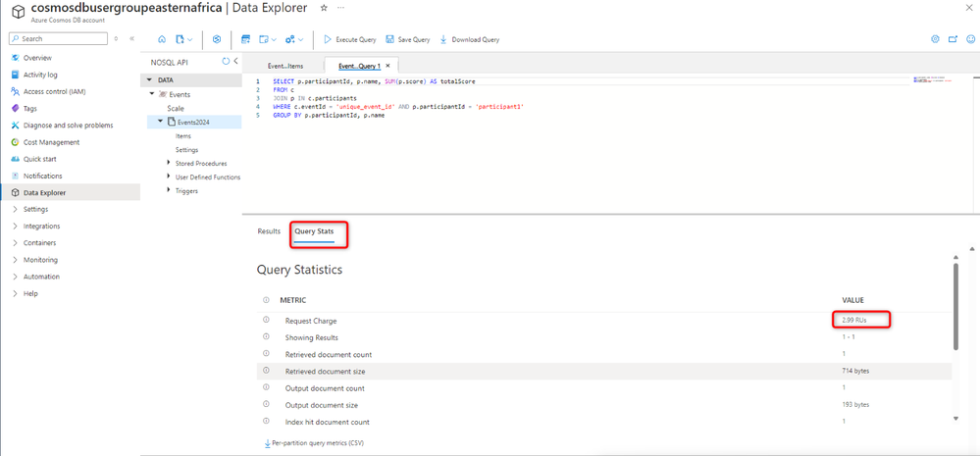The height and width of the screenshot is (456, 980).
Task: Select Data Explorer in the sidebar
Action: pyautogui.click(x=70, y=192)
